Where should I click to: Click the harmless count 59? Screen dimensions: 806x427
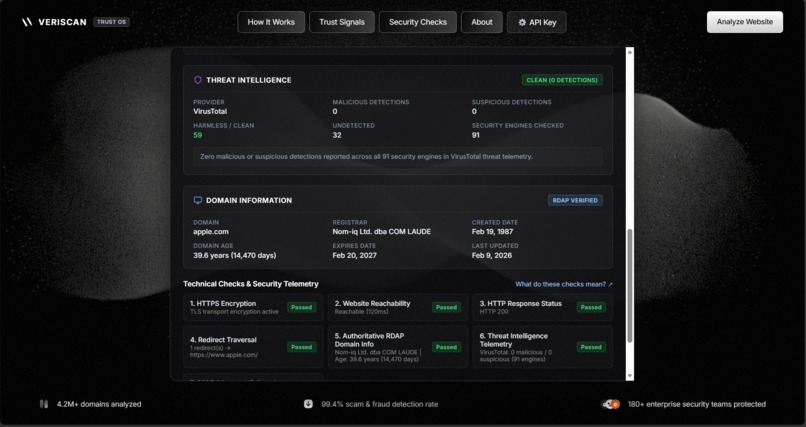197,135
